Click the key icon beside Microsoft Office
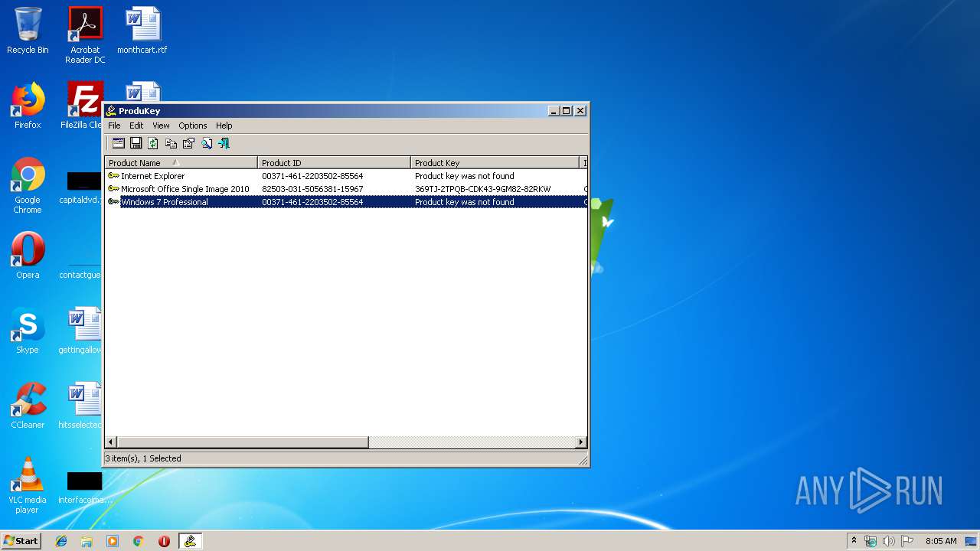 pyautogui.click(x=113, y=189)
